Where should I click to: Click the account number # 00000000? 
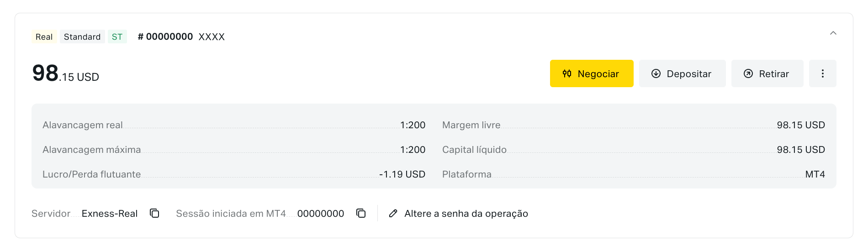pos(165,37)
